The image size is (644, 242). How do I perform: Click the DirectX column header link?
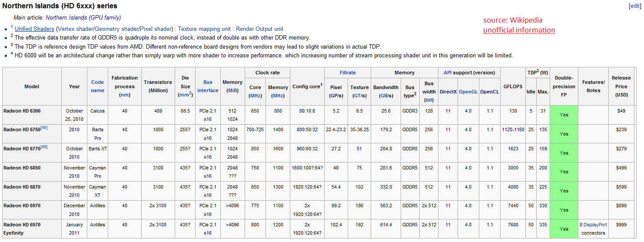tap(448, 92)
